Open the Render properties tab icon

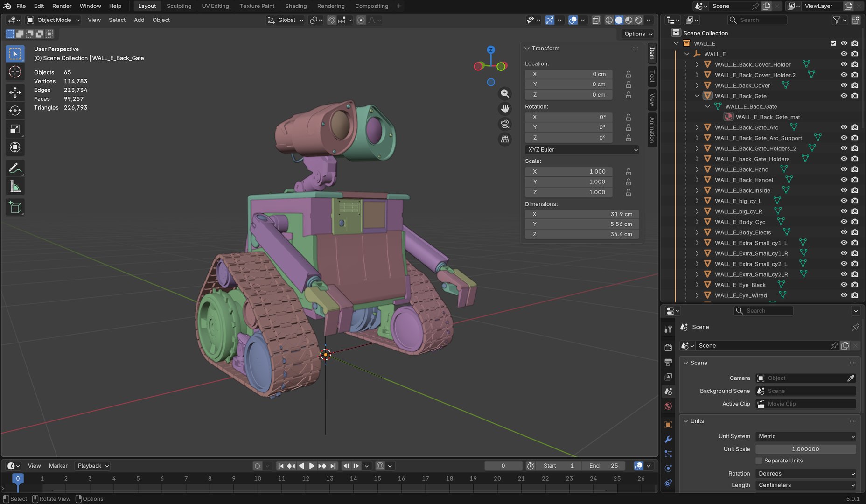click(668, 347)
